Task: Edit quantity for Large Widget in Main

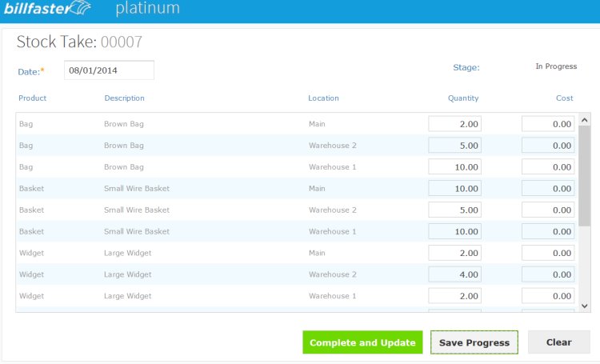Action: click(454, 253)
